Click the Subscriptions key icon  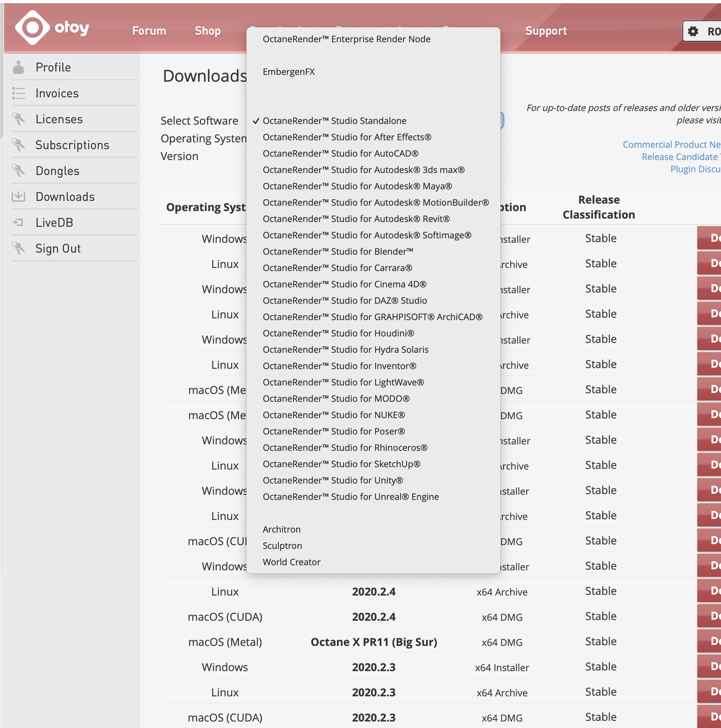18,145
